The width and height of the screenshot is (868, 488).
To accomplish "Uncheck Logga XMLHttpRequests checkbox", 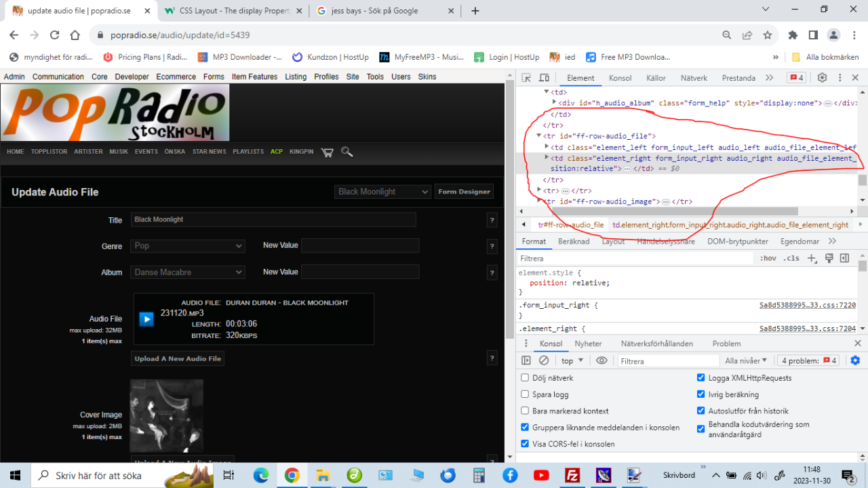I will coord(701,378).
